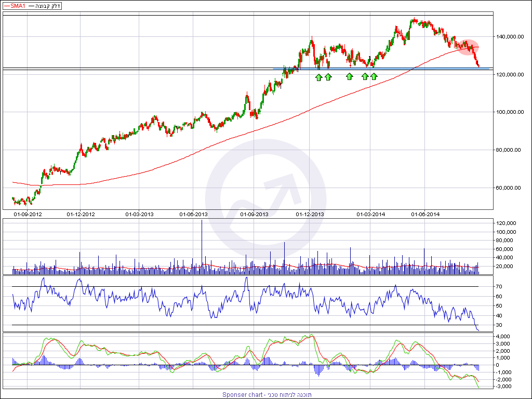This screenshot has width=532, height=399.
Task: Click the MACD 2,000 axis label
Action: click(502, 351)
